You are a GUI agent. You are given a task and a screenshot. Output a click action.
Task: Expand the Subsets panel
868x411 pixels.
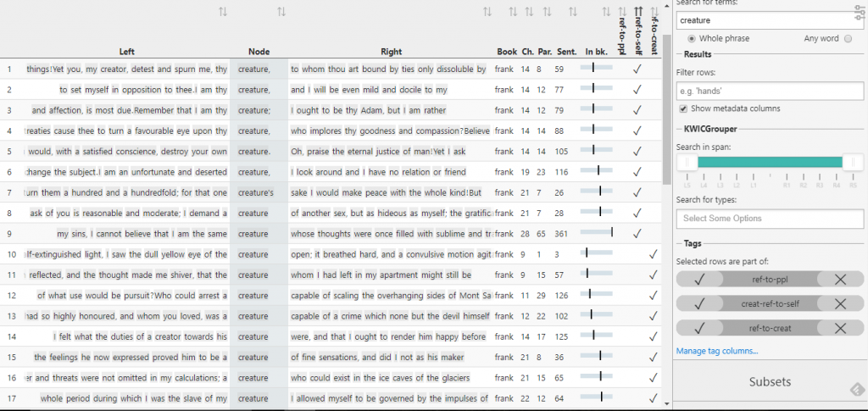pos(770,382)
